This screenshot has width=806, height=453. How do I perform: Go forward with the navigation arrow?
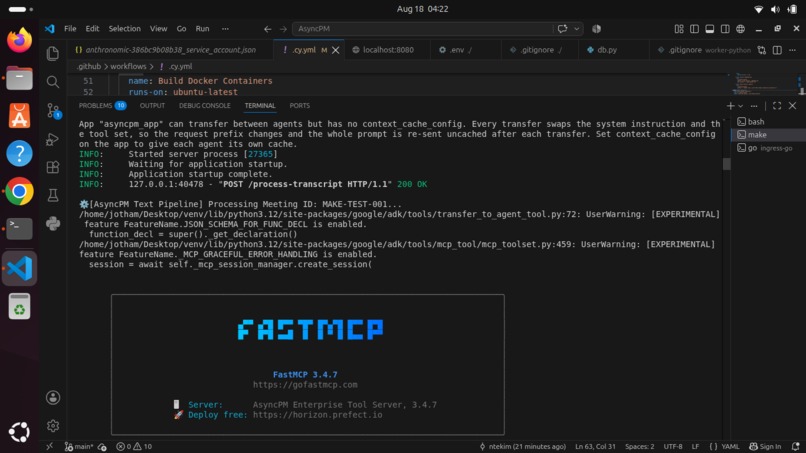coord(283,29)
